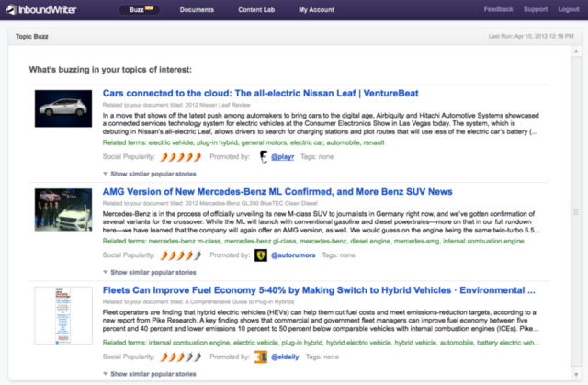Viewport: 588px width, 385px height.
Task: Click the 'Topic Buzz' panel title
Action: click(x=32, y=37)
